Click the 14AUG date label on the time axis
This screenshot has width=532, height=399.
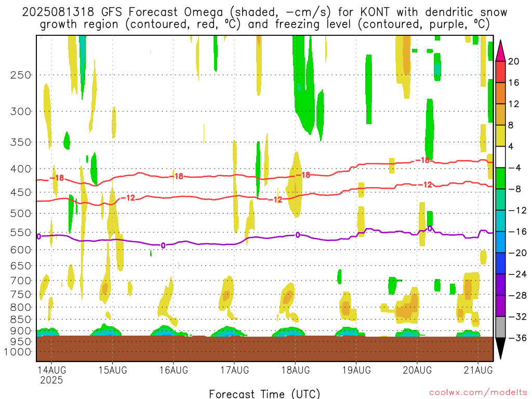(51, 370)
